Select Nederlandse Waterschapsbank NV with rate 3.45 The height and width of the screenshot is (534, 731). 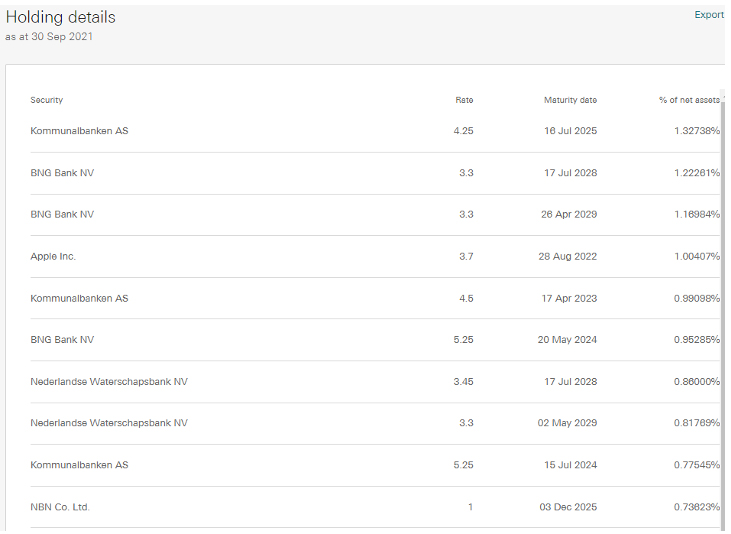tap(109, 381)
